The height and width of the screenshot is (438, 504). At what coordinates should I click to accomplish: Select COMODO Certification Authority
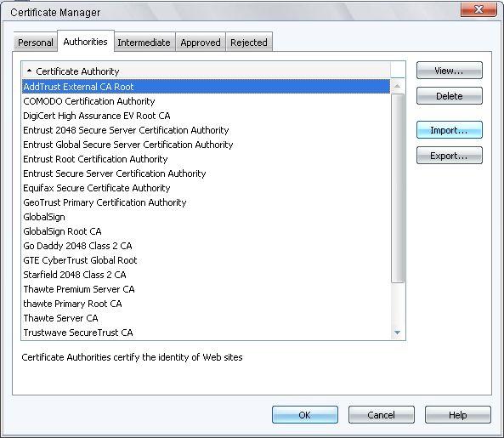[x=206, y=101]
